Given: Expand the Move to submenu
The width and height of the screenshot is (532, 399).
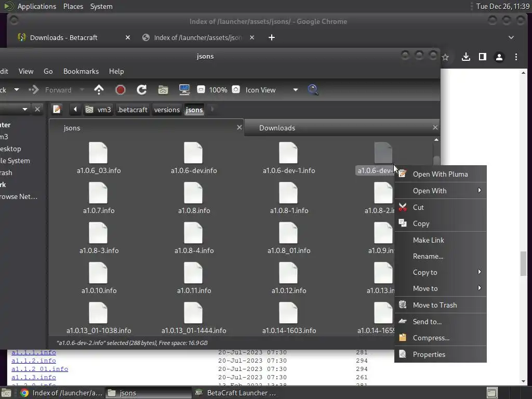Looking at the screenshot, I should pos(441,288).
